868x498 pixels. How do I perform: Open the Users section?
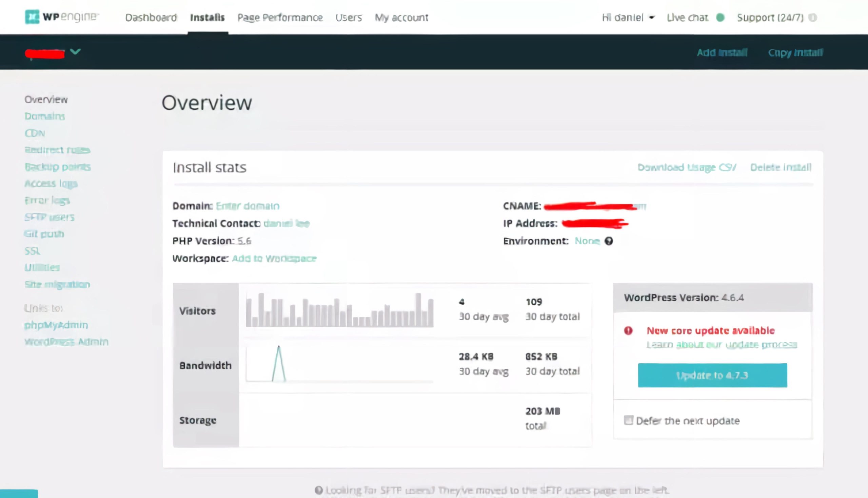(x=349, y=17)
